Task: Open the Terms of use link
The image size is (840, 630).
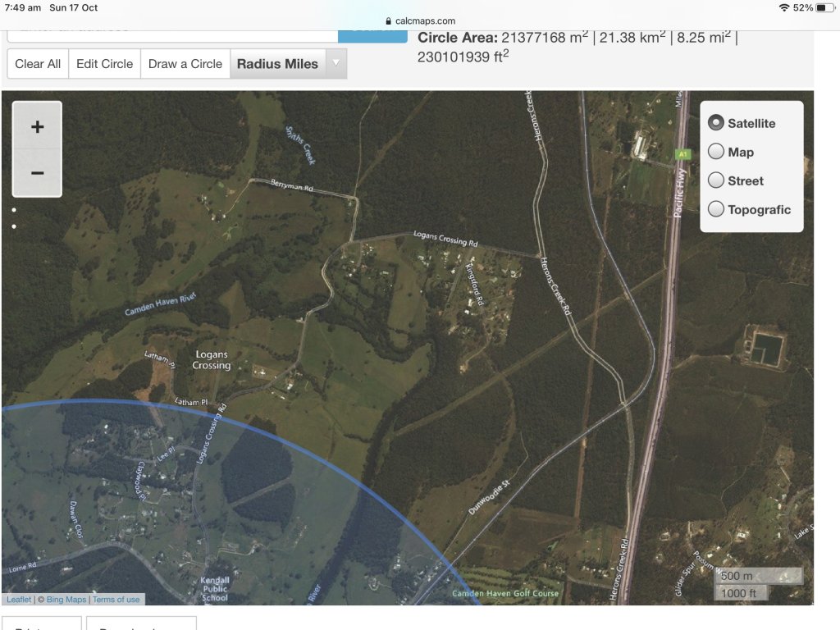Action: tap(116, 600)
